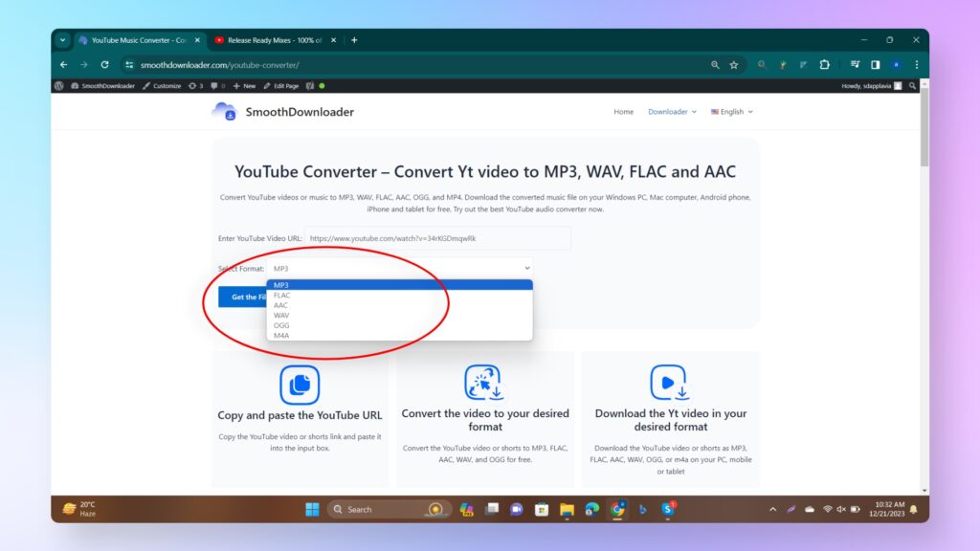Open the clock showing 10:32 AM

(889, 509)
